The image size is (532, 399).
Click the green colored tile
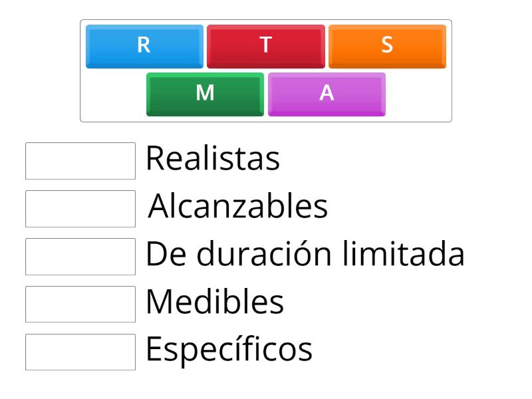point(205,94)
